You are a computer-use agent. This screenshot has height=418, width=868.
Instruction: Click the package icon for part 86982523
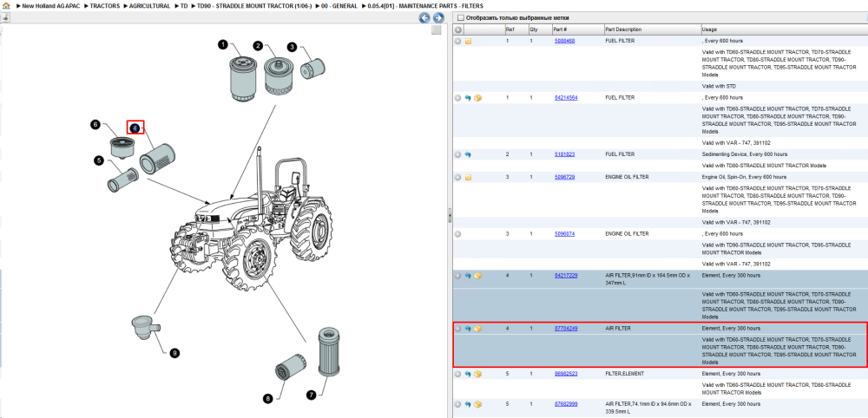[477, 375]
